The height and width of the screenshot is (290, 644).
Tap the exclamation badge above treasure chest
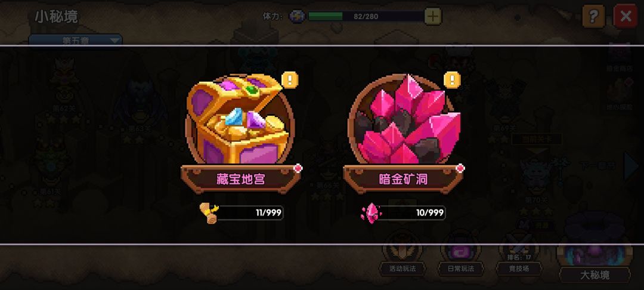coord(290,80)
